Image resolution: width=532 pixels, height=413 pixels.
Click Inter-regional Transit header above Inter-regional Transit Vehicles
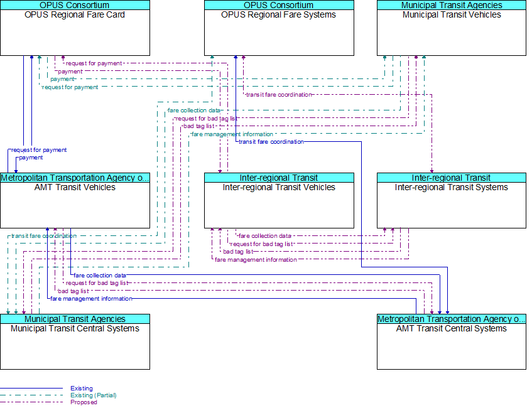pos(279,178)
